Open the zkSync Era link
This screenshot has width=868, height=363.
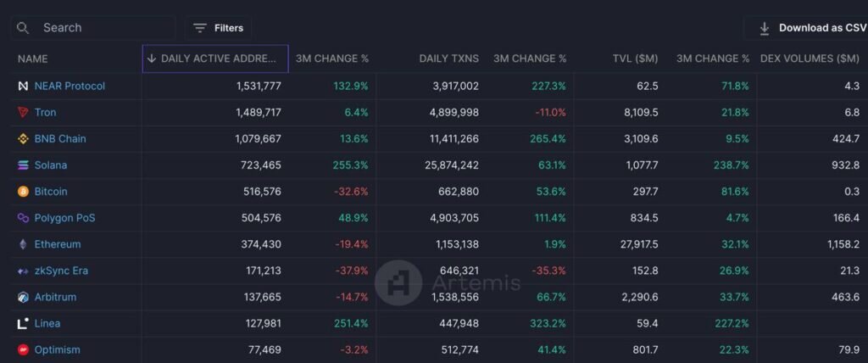(x=61, y=271)
